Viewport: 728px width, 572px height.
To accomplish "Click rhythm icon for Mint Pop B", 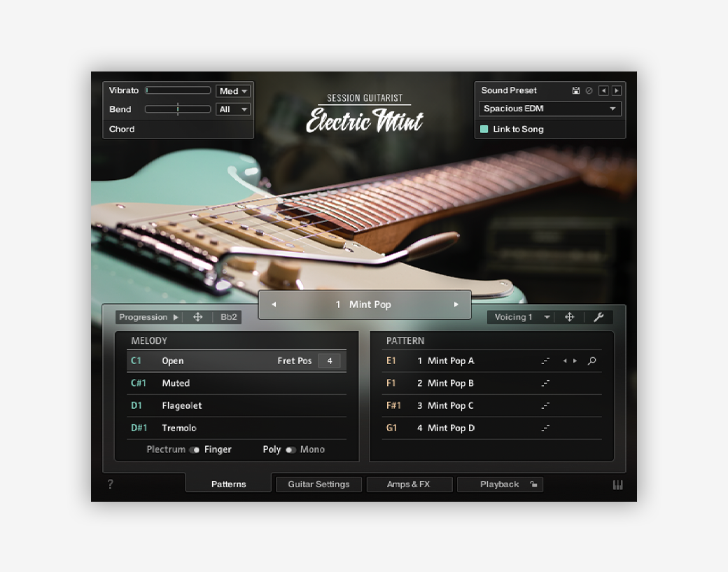I will [x=545, y=383].
